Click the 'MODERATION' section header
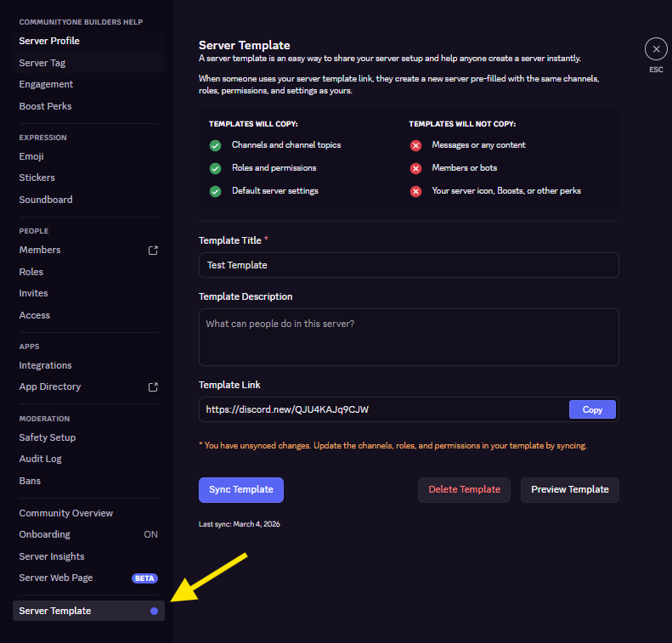This screenshot has height=643, width=672. point(44,419)
